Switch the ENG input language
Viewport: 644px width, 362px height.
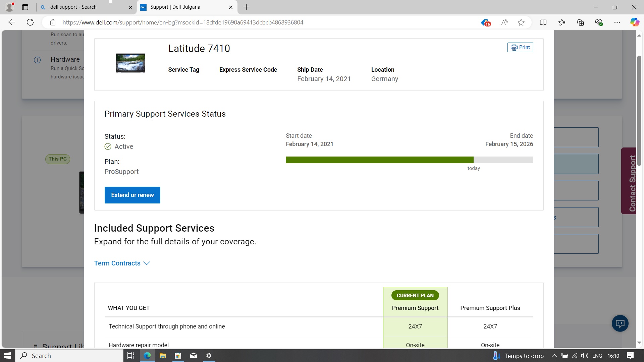[597, 356]
